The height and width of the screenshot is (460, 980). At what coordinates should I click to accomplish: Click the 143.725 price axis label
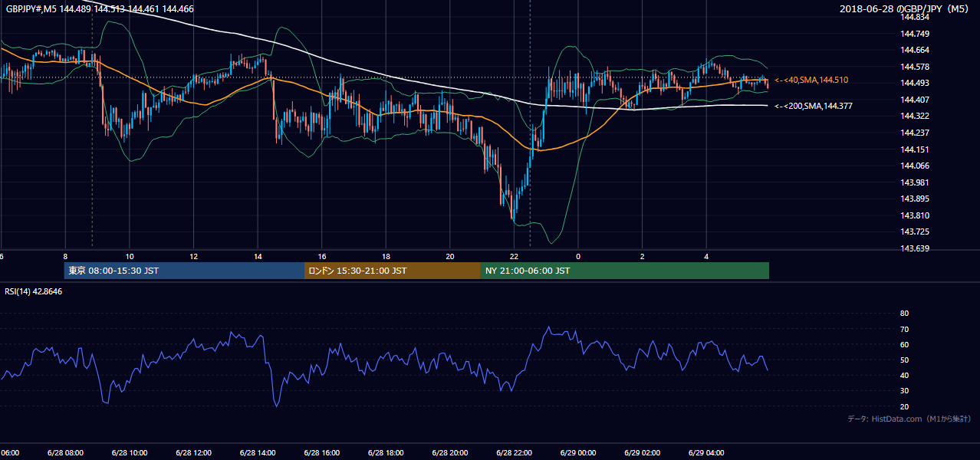tap(914, 232)
